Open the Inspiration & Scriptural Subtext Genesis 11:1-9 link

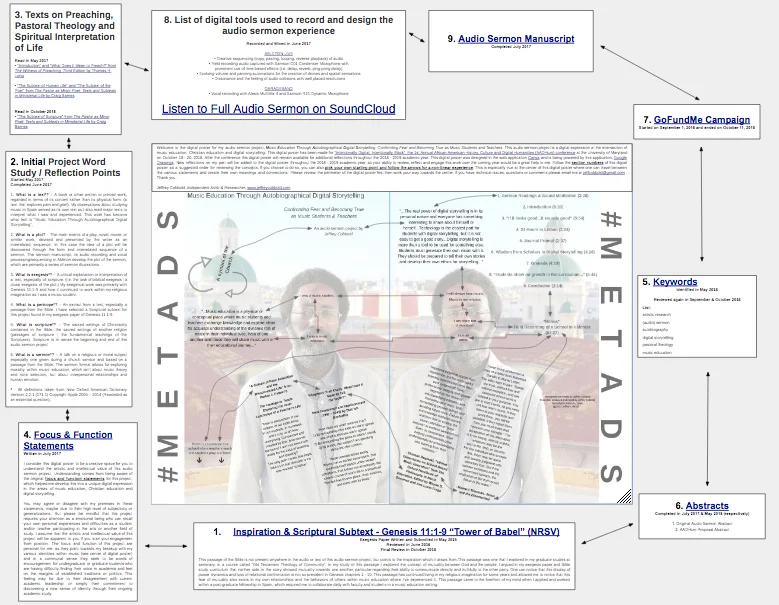(x=396, y=531)
